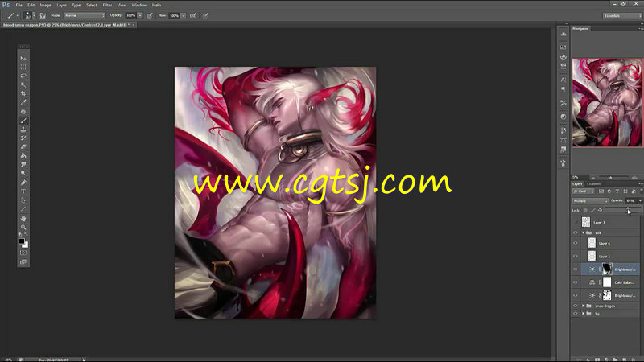Screen dimensions: 644x362
Task: Select the Lasso tool
Action: pyautogui.click(x=23, y=76)
